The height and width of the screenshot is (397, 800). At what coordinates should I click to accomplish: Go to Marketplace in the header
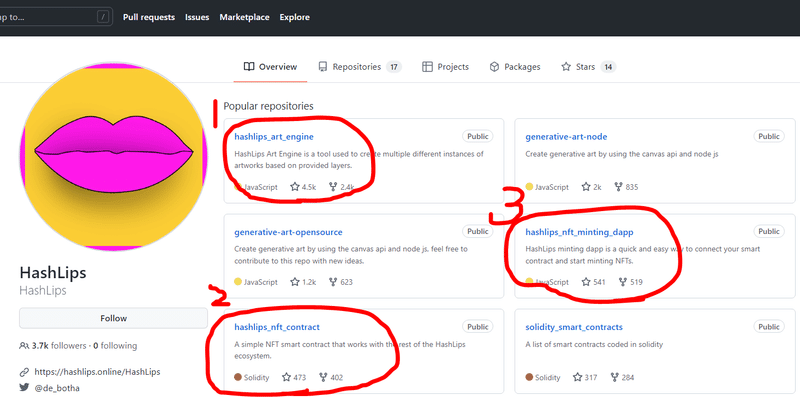tap(244, 17)
